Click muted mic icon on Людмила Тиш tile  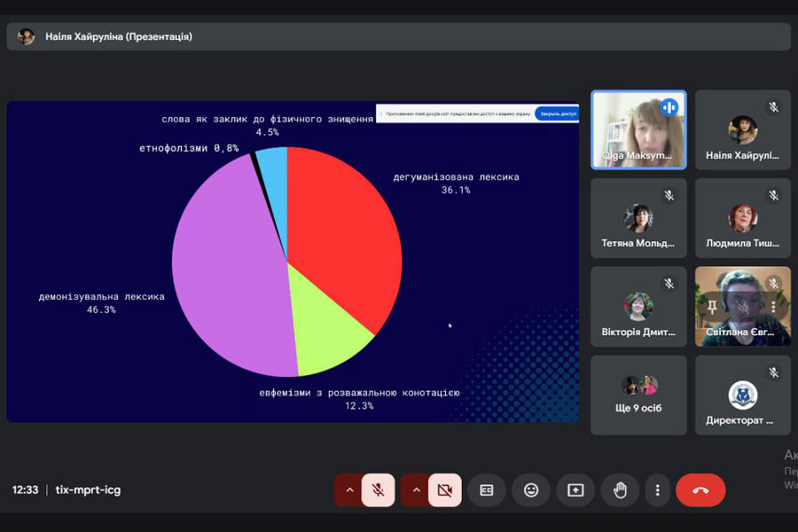[773, 195]
